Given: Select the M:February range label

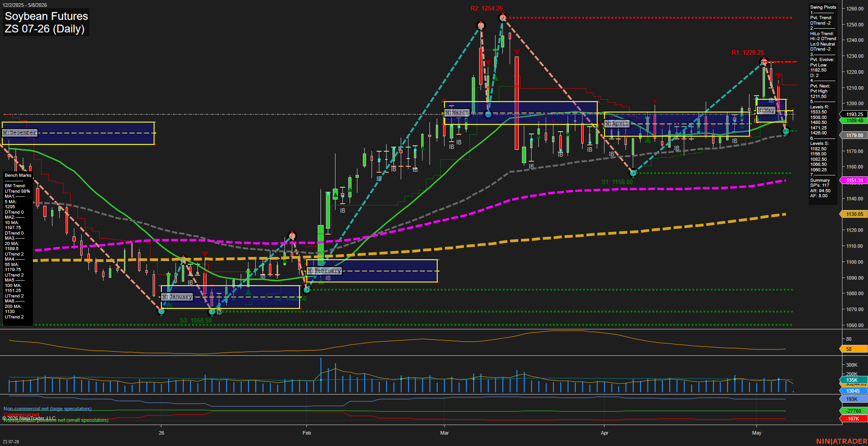Looking at the screenshot, I should 324,271.
